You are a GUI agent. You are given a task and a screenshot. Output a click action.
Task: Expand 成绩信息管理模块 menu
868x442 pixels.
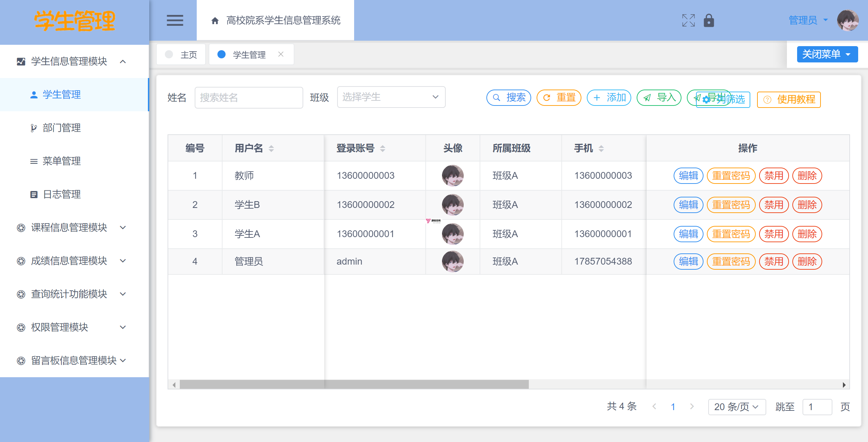coord(75,261)
